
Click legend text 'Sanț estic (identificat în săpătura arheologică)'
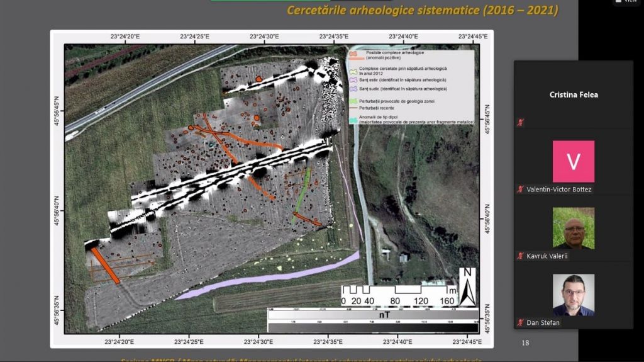tap(402, 80)
